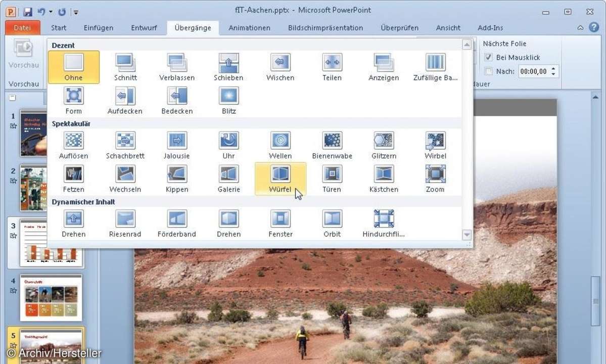Click the Vorschau preview button
The height and width of the screenshot is (364, 606).
[24, 54]
